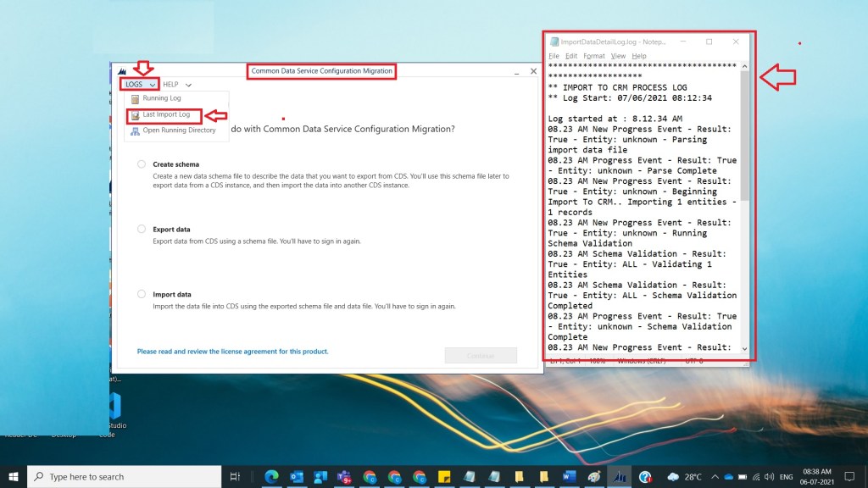Click the Continue button

point(481,356)
